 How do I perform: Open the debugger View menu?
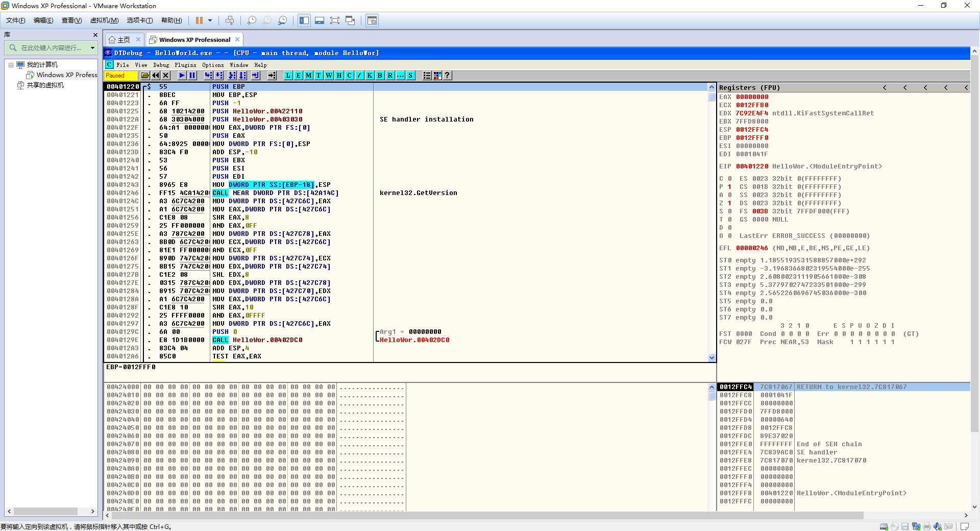pos(141,65)
